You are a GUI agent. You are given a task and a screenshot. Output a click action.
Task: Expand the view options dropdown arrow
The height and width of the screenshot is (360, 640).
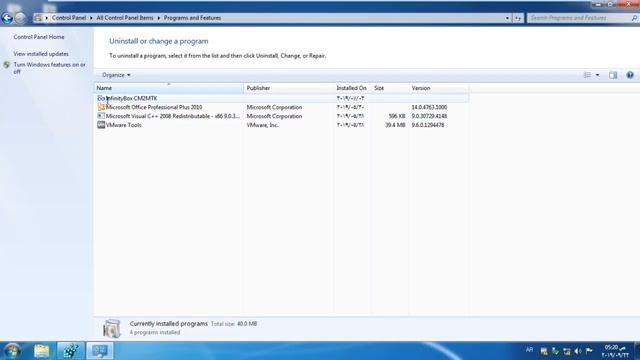[598, 75]
